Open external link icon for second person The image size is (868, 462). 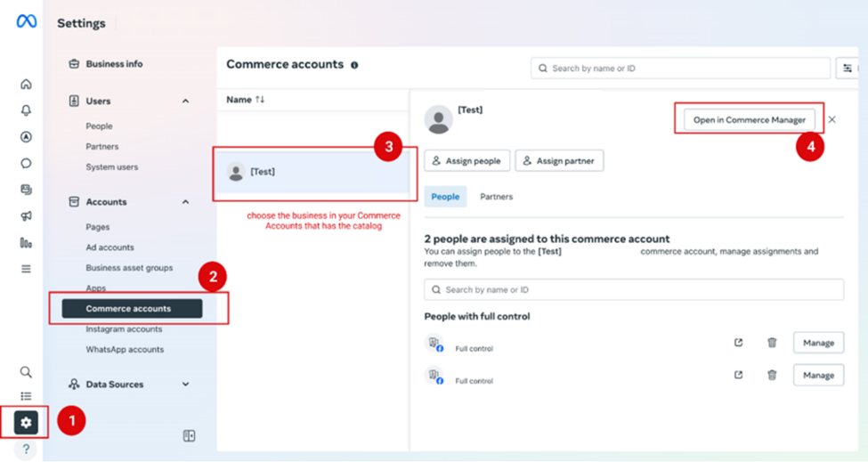(738, 375)
